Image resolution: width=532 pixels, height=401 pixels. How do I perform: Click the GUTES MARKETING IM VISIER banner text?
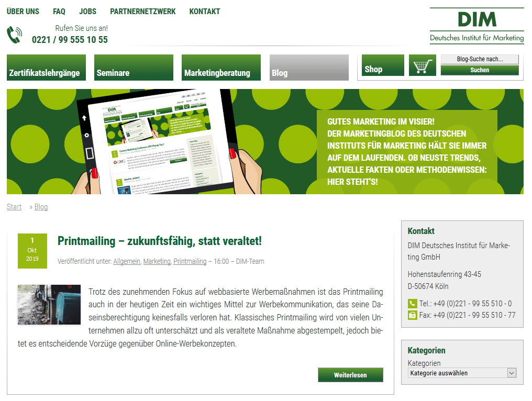(381, 122)
